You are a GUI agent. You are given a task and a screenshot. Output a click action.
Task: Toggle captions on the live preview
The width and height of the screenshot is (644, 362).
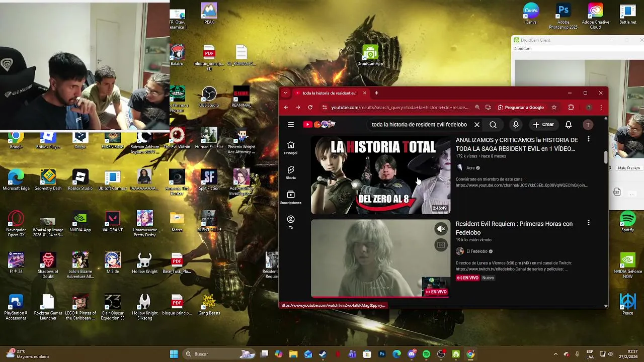pyautogui.click(x=441, y=245)
